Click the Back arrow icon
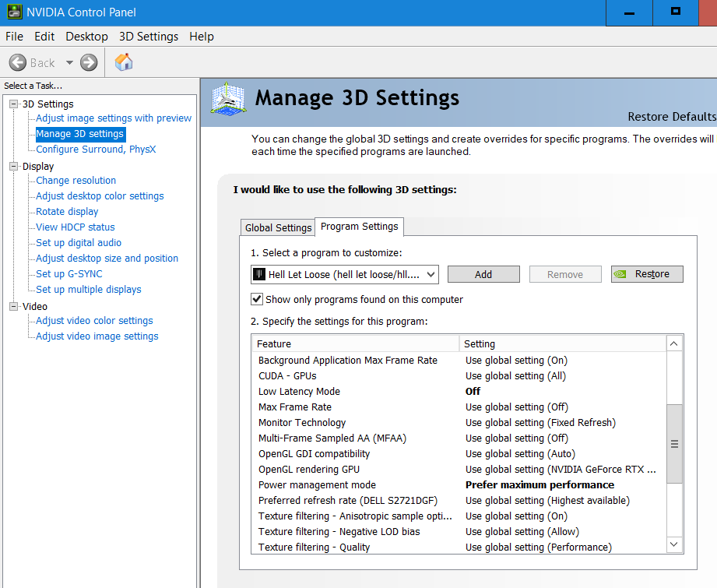The height and width of the screenshot is (588, 717). click(x=18, y=63)
